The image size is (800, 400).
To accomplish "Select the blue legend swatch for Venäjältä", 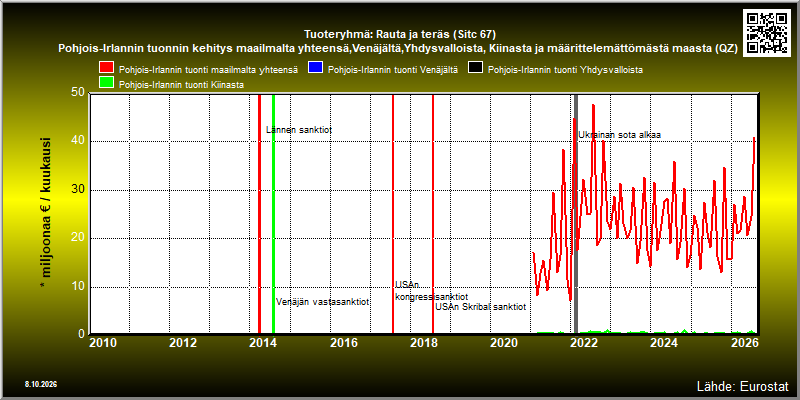I will (x=315, y=69).
